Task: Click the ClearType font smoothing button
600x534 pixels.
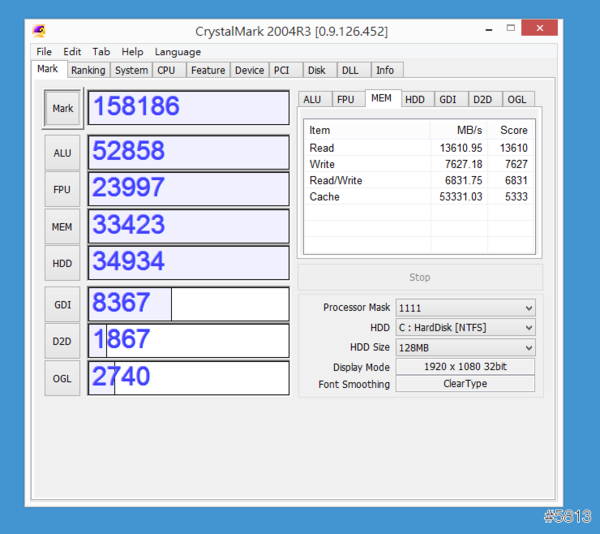Action: click(465, 385)
